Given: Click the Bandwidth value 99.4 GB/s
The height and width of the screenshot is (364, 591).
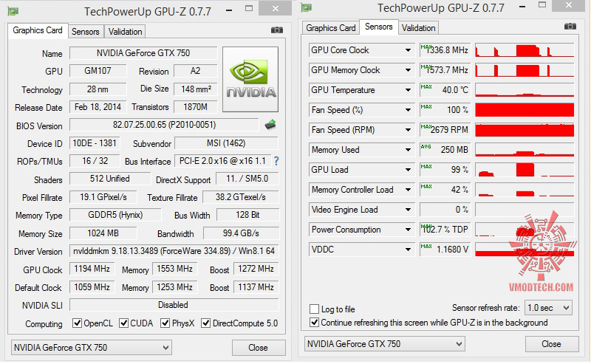Looking at the screenshot, I should (x=242, y=233).
